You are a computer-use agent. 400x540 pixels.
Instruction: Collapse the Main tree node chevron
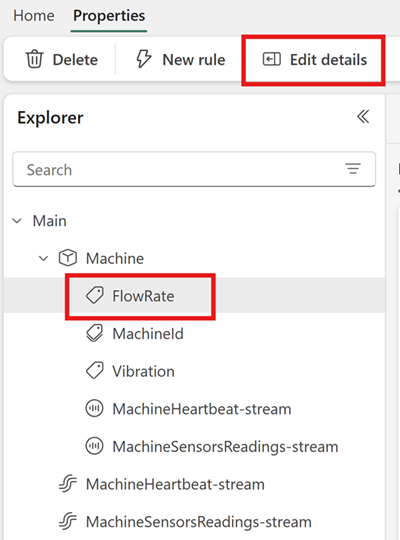tap(17, 221)
